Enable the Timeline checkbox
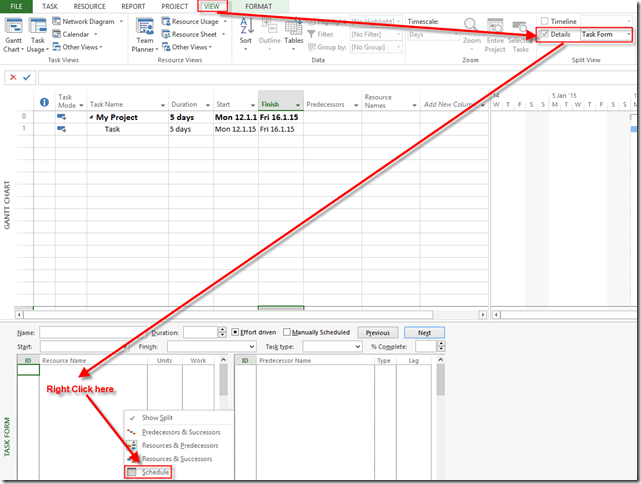Viewport: 641px width, 484px height. pos(544,20)
